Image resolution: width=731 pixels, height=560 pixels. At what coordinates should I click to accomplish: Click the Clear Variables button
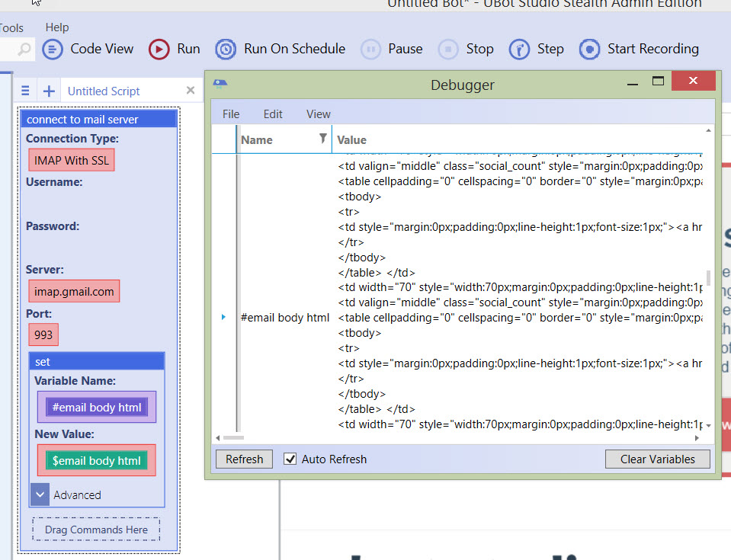pyautogui.click(x=657, y=459)
